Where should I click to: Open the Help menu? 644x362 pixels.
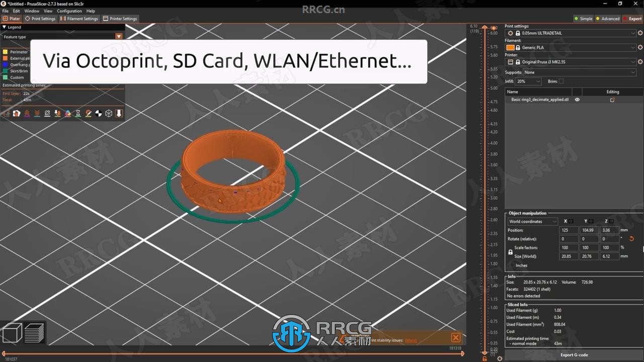(91, 11)
